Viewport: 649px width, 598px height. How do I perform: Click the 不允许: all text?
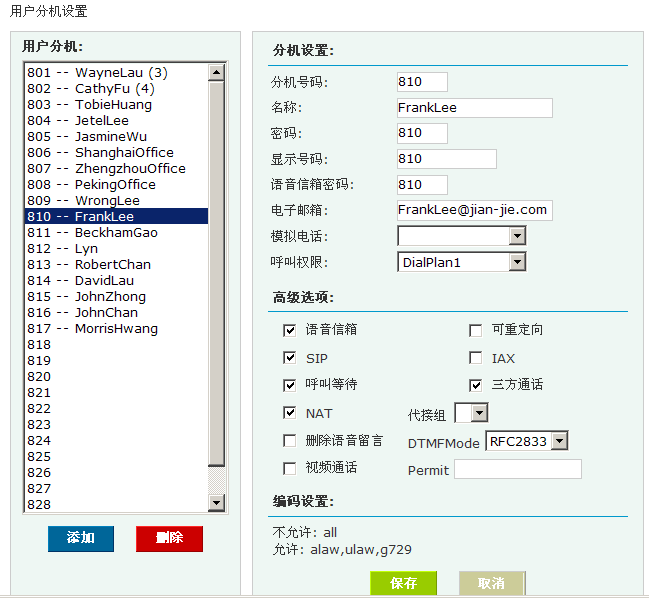305,532
